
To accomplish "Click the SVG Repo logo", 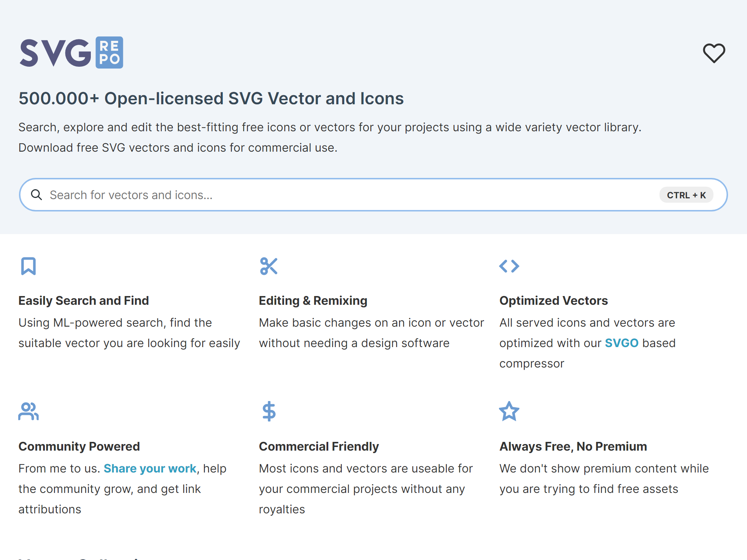I will tap(71, 52).
